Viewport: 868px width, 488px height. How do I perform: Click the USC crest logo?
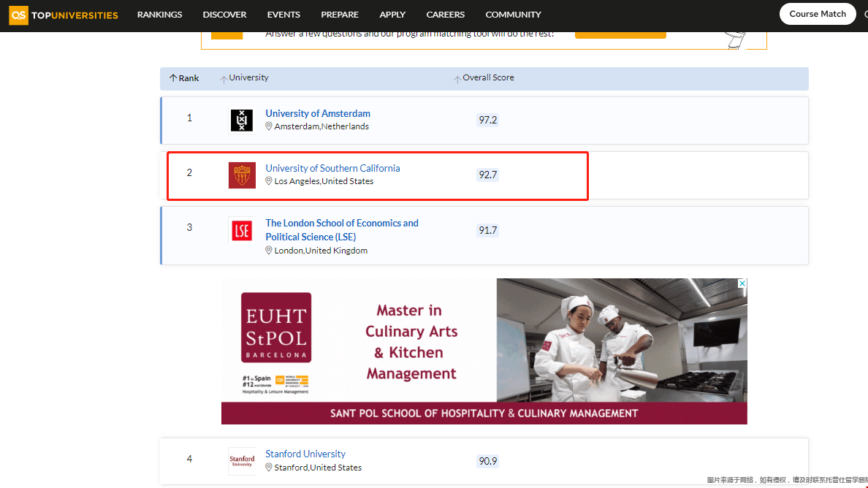(x=242, y=175)
